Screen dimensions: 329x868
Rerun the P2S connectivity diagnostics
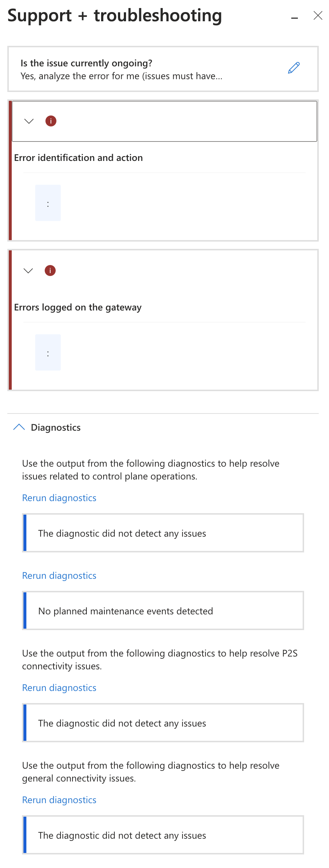59,688
